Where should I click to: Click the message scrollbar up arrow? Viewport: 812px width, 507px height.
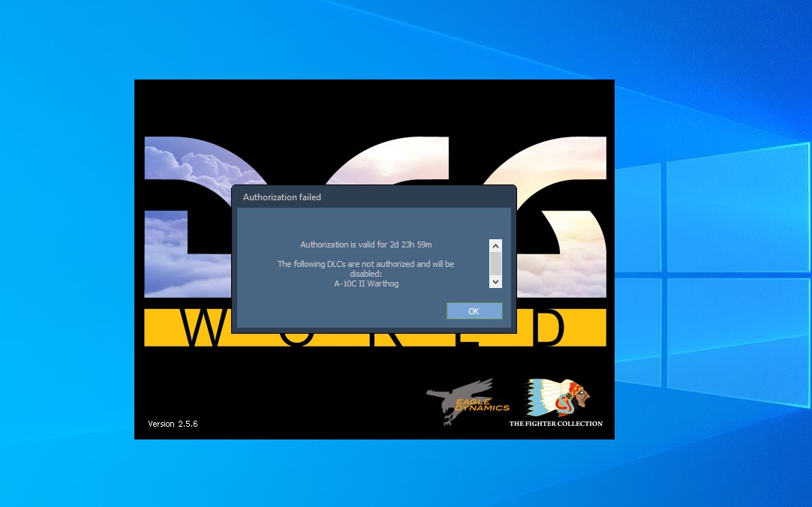pos(495,246)
